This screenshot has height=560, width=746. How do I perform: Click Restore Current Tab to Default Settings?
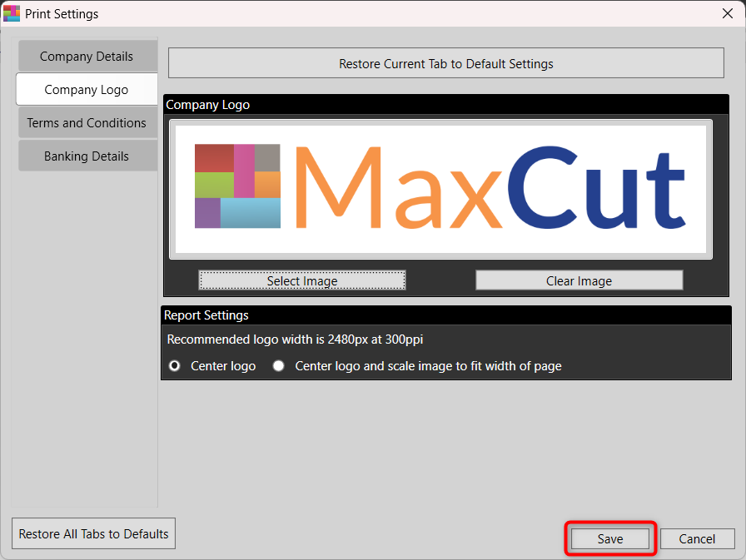pos(445,63)
